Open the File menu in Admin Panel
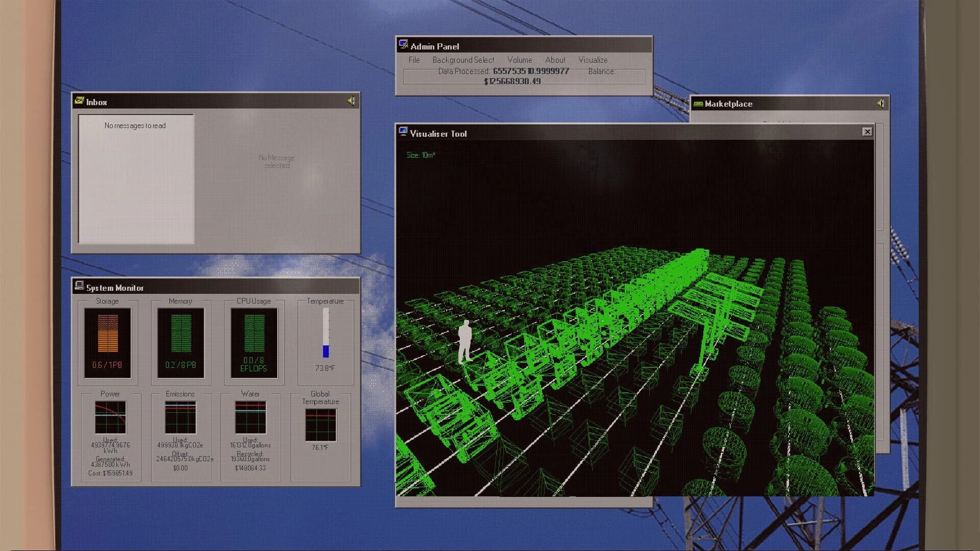This screenshot has width=980, height=551. click(413, 60)
